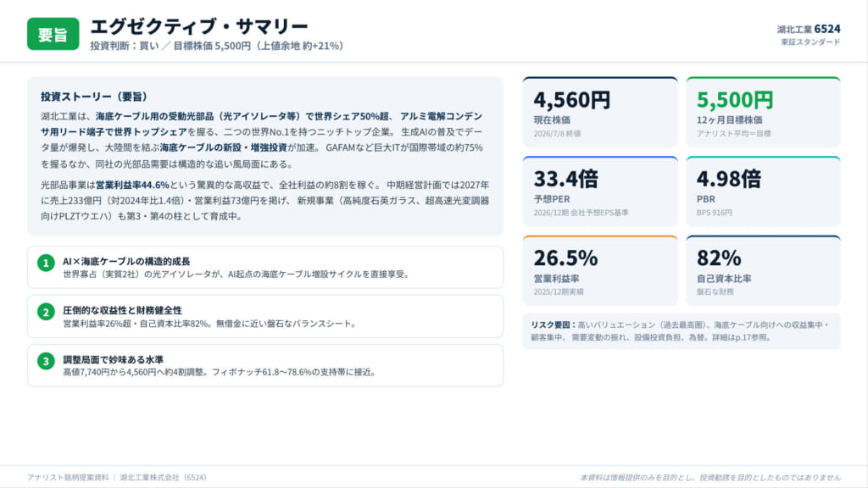Click the 湖北工業 6524 ticker label
The height and width of the screenshot is (488, 868).
[x=808, y=29]
